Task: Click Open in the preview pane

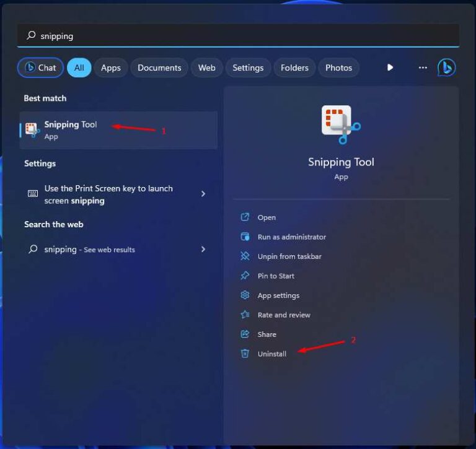Action: coord(267,217)
